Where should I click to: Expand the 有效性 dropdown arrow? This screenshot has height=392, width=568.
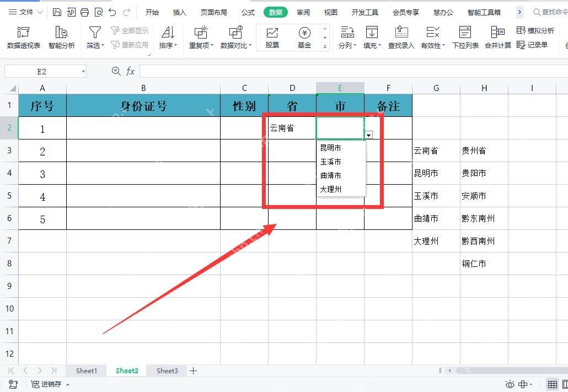point(443,46)
